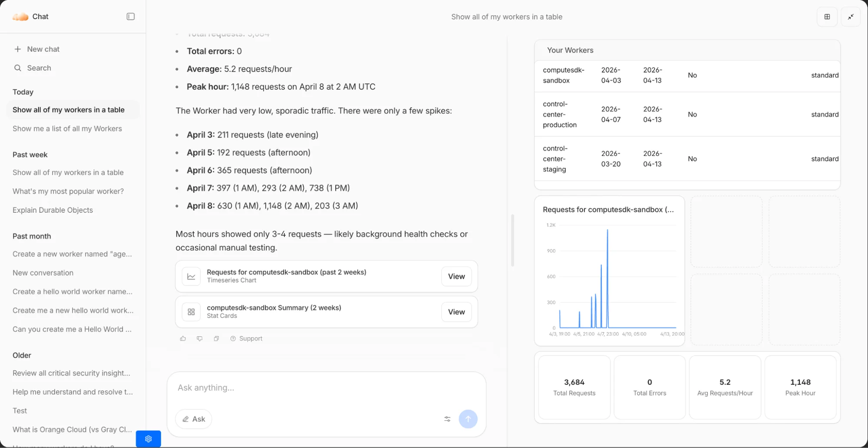Open Support from the response toolbar

246,338
